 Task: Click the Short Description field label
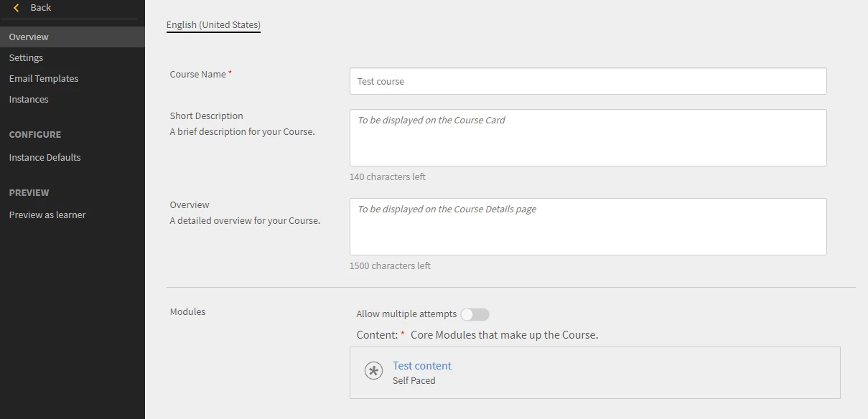[x=206, y=116]
